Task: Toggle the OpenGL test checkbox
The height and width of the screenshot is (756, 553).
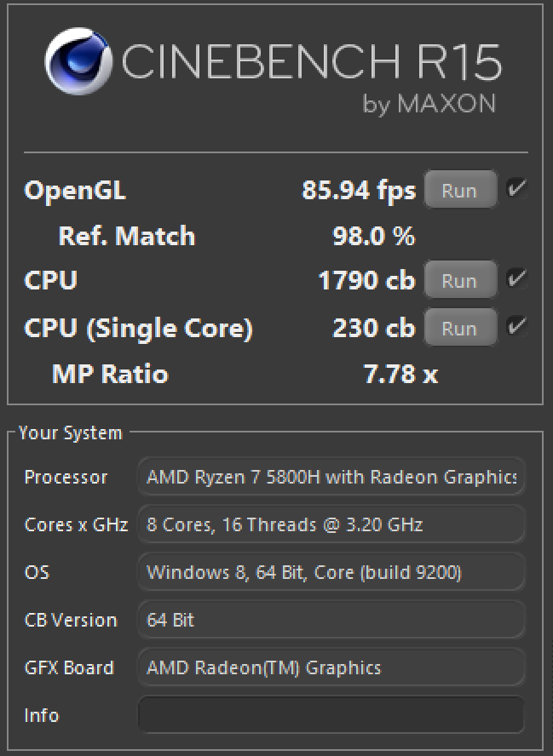Action: pyautogui.click(x=516, y=189)
